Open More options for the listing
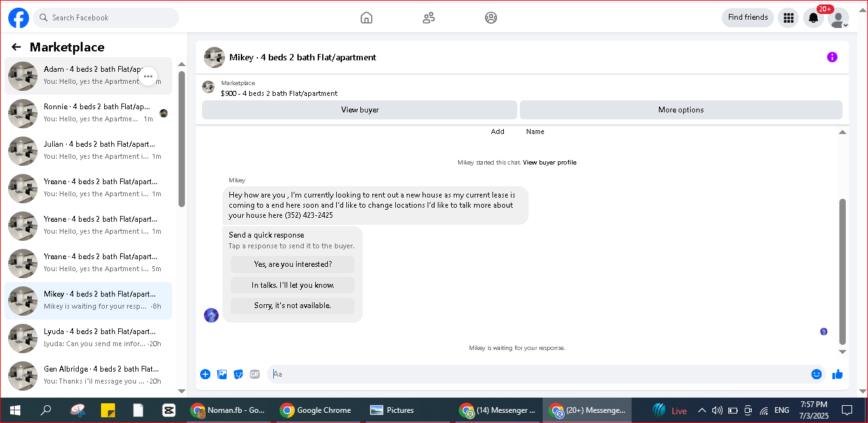 (x=681, y=110)
